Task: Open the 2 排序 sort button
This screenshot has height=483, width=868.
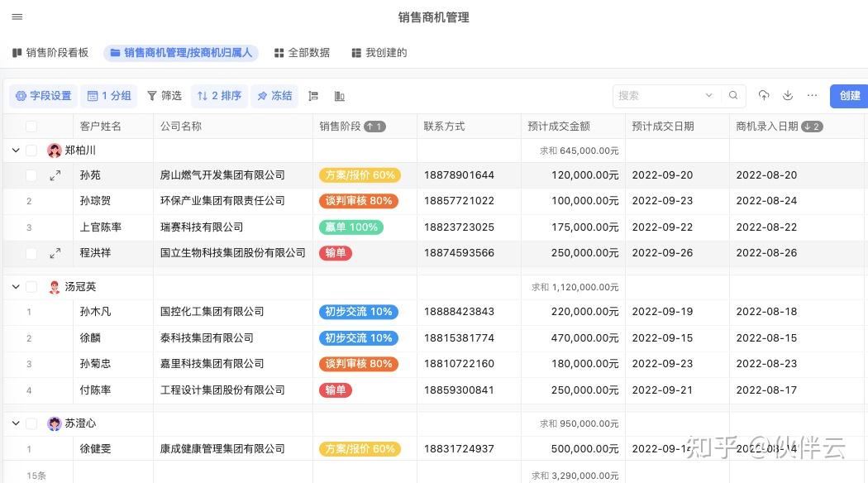Action: point(219,96)
